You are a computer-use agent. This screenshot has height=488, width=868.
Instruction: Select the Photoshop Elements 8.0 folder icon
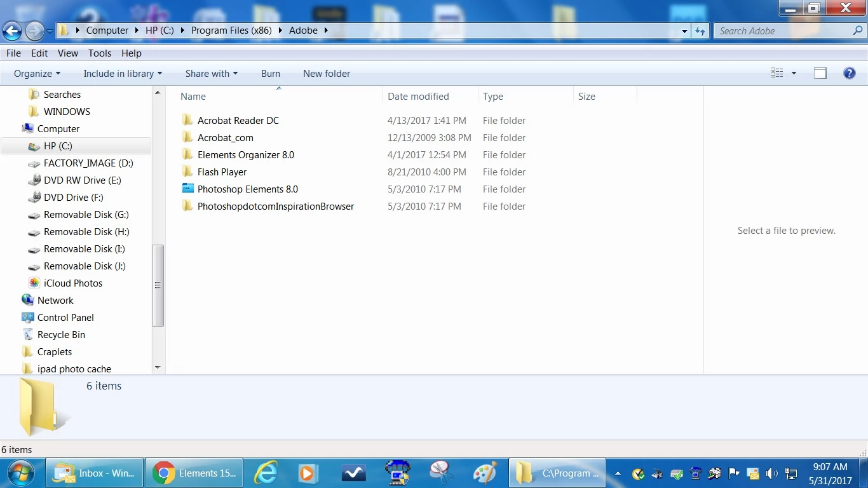187,189
